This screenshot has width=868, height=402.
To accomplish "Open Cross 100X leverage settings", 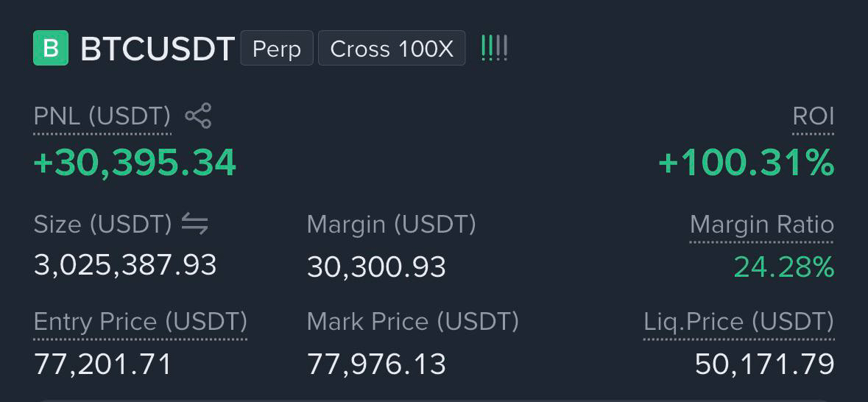I will pyautogui.click(x=392, y=48).
